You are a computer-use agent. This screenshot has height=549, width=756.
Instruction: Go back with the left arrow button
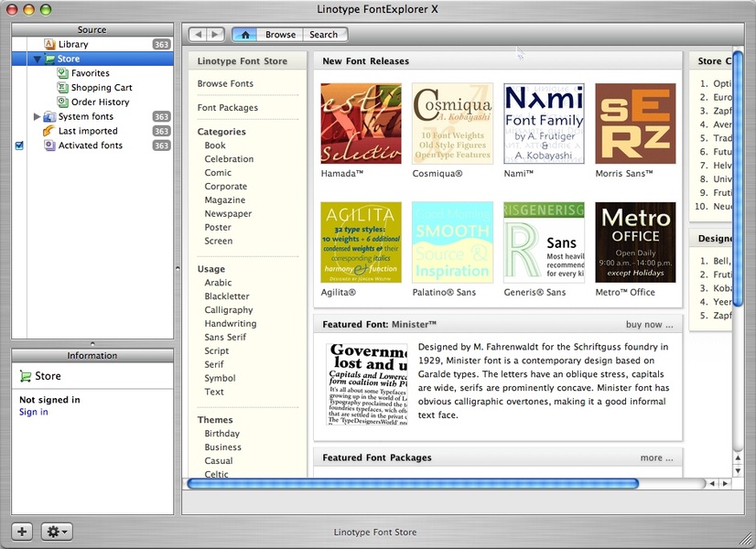(198, 35)
